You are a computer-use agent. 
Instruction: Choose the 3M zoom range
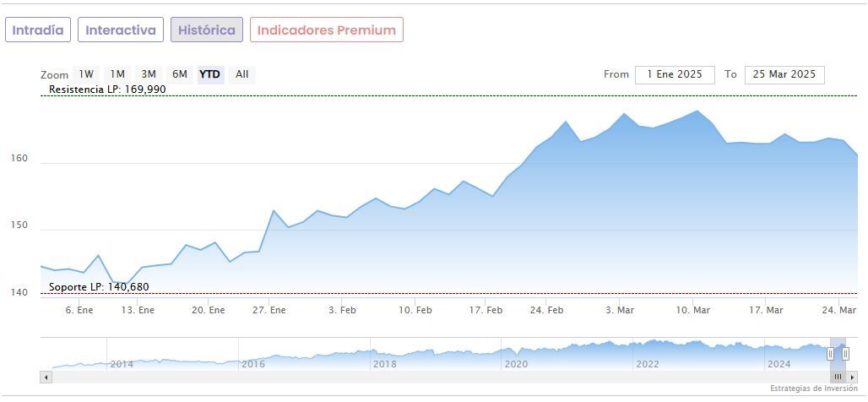tap(149, 74)
